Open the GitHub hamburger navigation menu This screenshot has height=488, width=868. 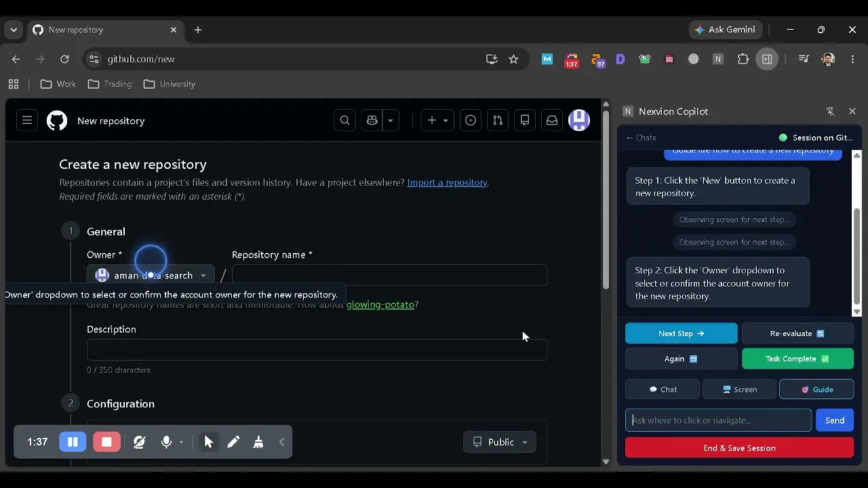click(27, 121)
